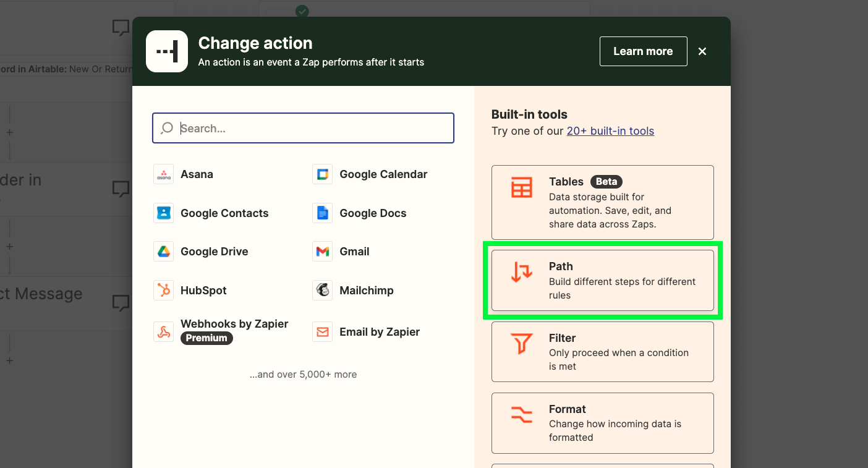Open comment bubble beside Message step

coord(121,303)
